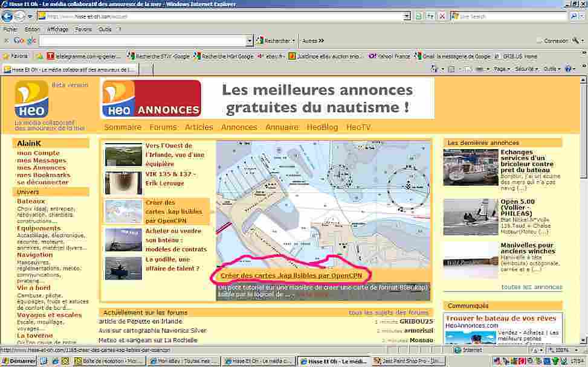The width and height of the screenshot is (588, 367).
Task: Click the Démarrer start button
Action: click(18, 361)
